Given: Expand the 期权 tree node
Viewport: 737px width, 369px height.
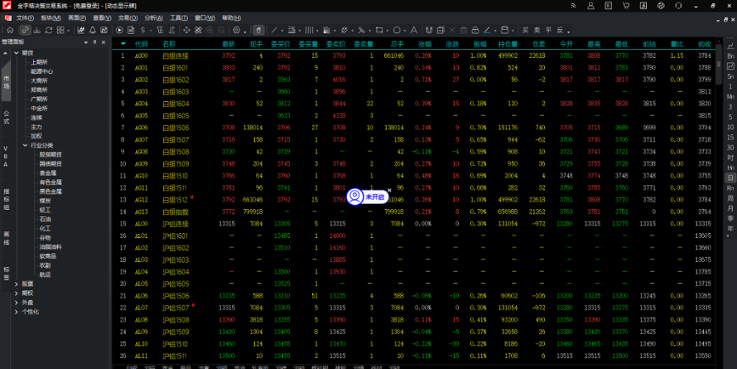Looking at the screenshot, I should click(x=16, y=293).
